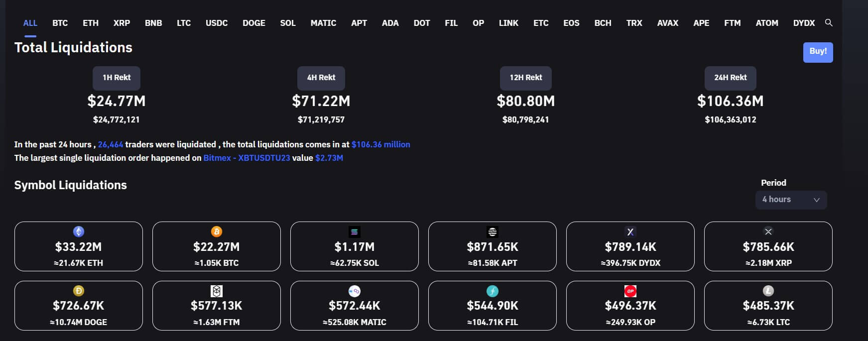Switch to the DOGE tab

pyautogui.click(x=254, y=23)
